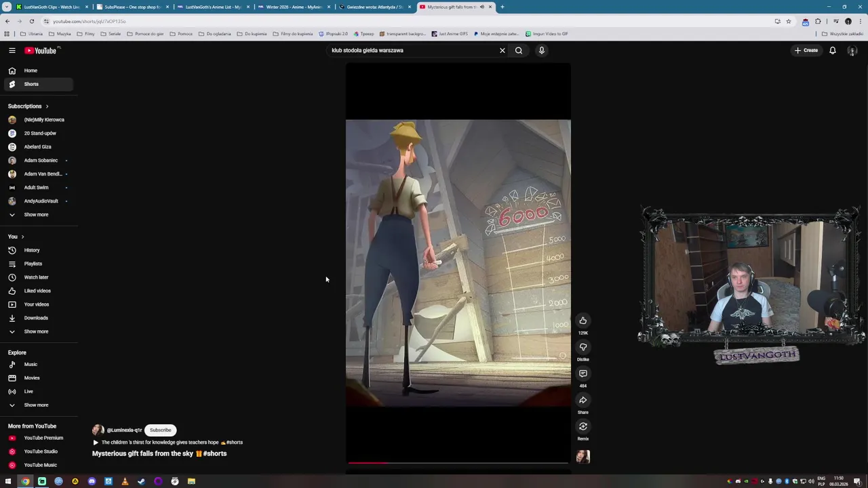Dislike this Short
The image size is (868, 488).
click(583, 347)
